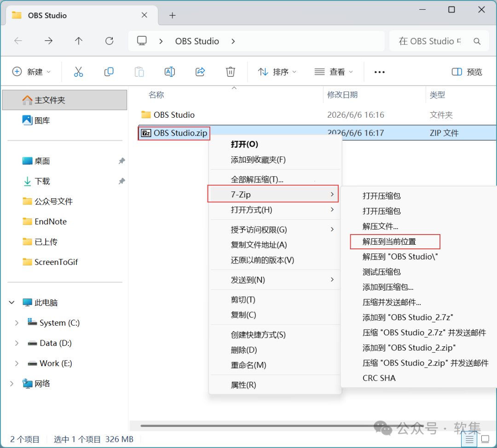Choose 属性(R) in context menu
This screenshot has height=448, width=497.
pos(275,385)
